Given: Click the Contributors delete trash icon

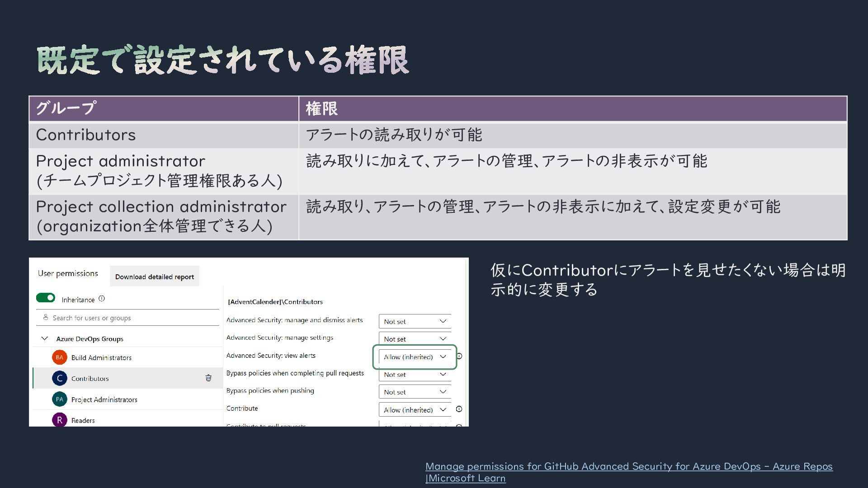Looking at the screenshot, I should 208,378.
